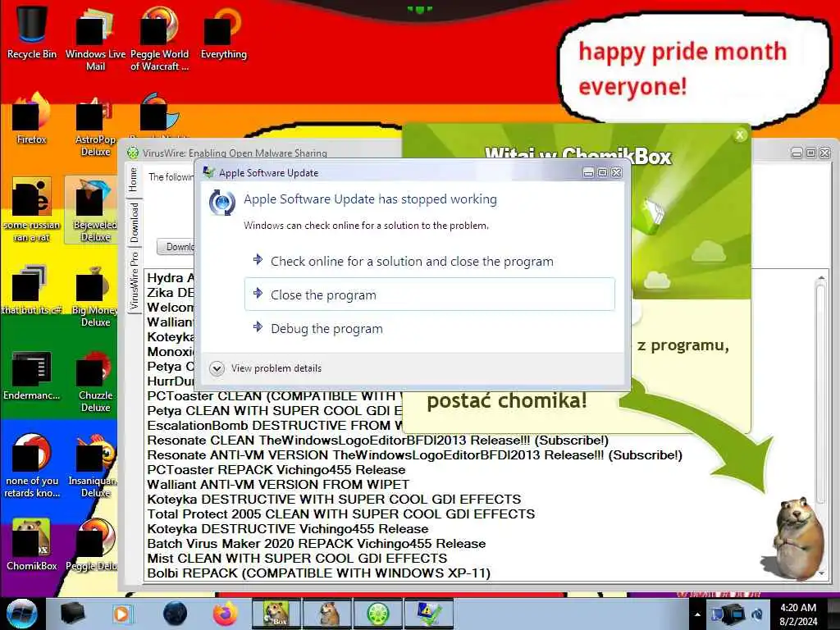Open 'some russian ran a rat' desktop icon
This screenshot has width=840, height=630.
(32, 210)
